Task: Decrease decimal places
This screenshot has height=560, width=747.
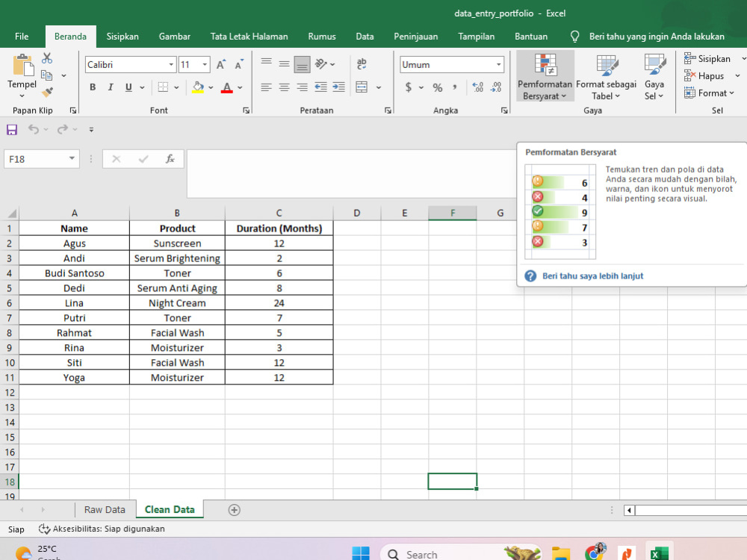Action: [496, 87]
